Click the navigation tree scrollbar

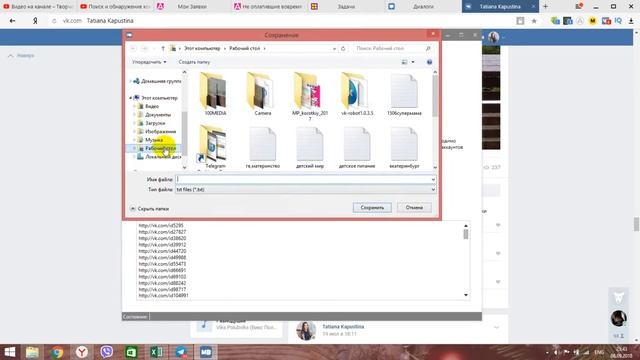coord(184,120)
